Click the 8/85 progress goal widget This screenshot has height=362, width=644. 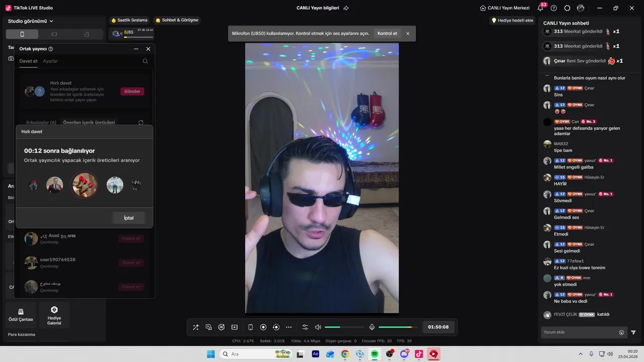(132, 33)
